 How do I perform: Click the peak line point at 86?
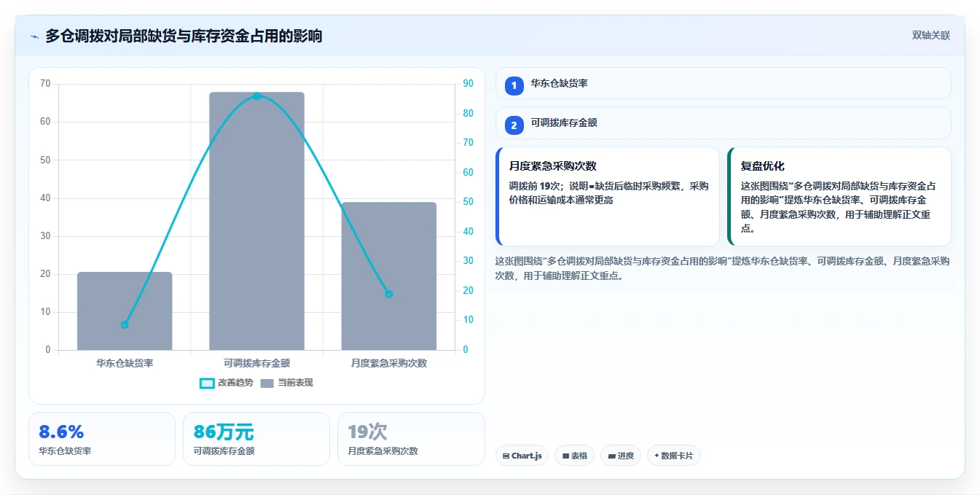point(256,96)
